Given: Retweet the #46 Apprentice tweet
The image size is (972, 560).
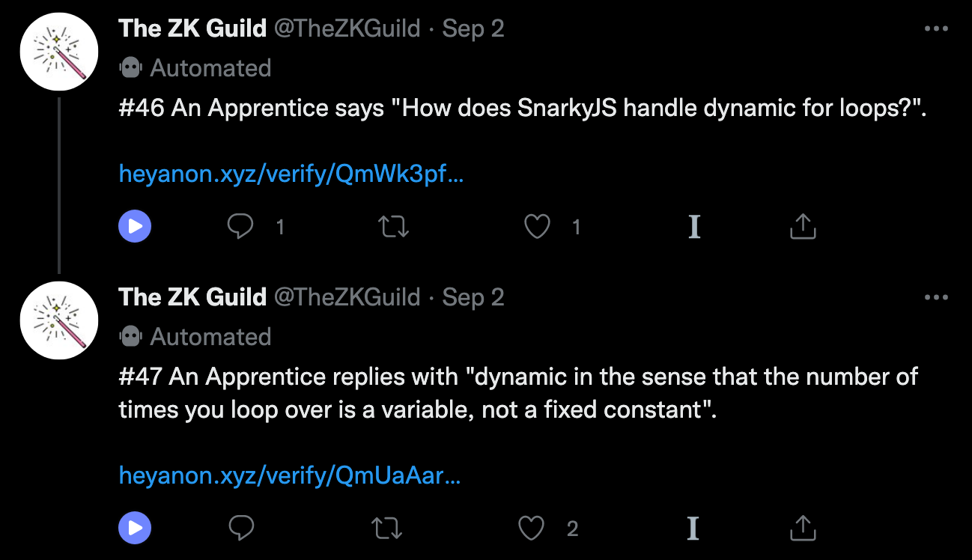Looking at the screenshot, I should [391, 226].
